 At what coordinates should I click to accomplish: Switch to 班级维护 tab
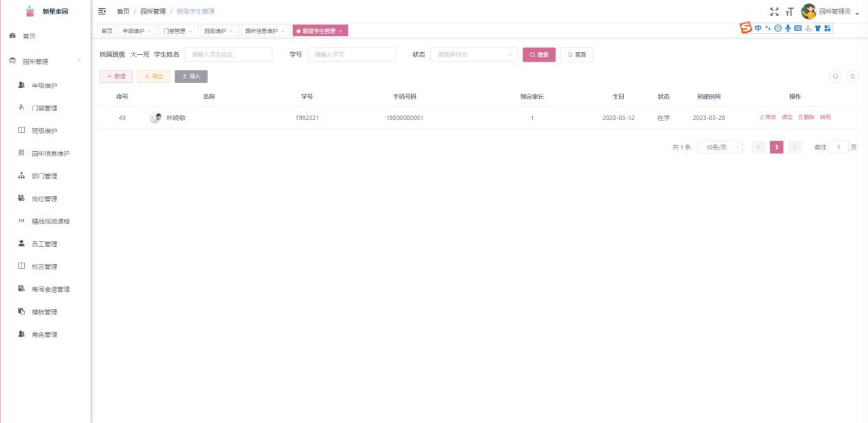[215, 31]
